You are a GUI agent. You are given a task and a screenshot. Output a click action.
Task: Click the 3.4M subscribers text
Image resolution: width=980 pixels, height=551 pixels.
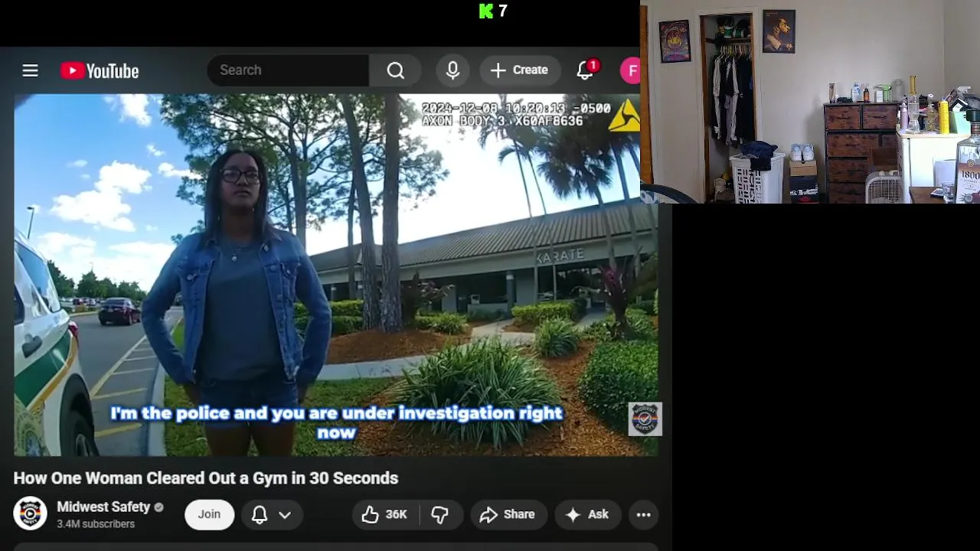96,524
